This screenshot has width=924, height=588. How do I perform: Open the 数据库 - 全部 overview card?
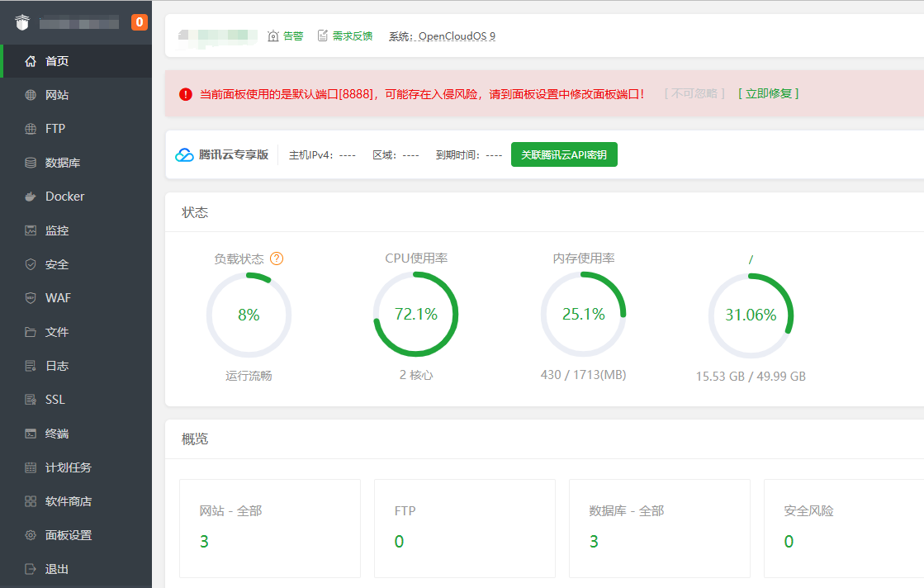coord(659,528)
